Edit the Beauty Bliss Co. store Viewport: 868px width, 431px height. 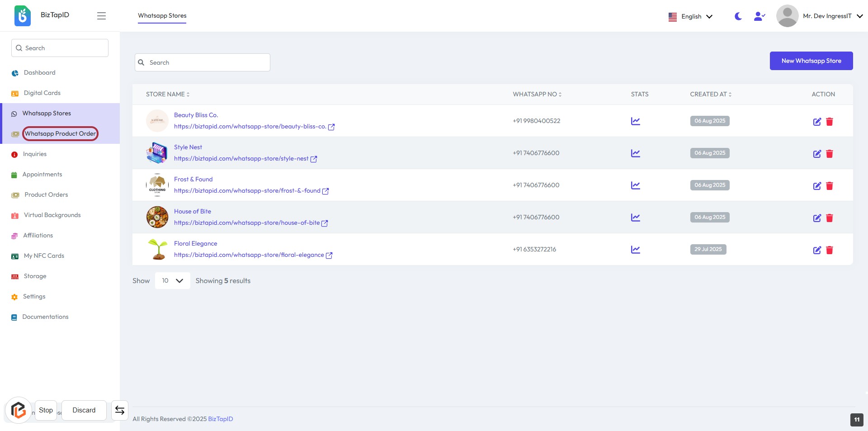click(817, 122)
